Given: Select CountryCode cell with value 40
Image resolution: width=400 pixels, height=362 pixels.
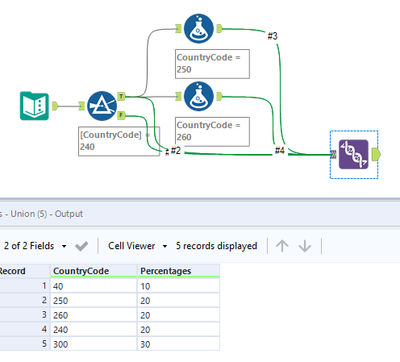Looking at the screenshot, I should (x=93, y=286).
